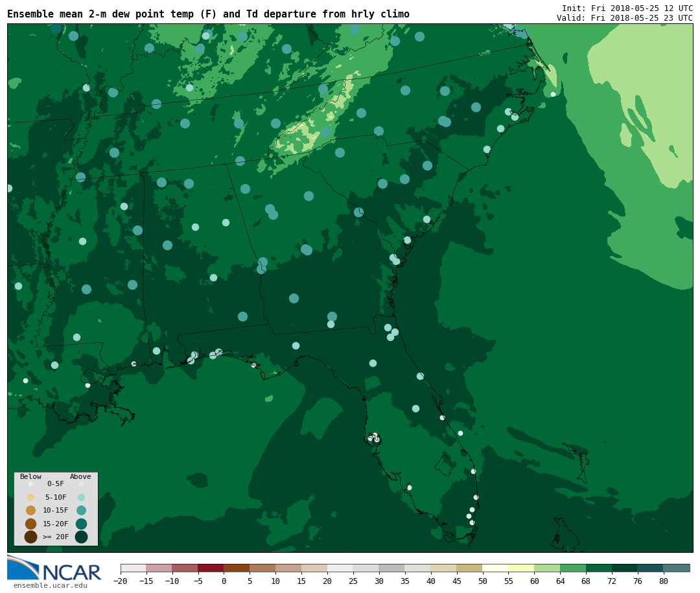Click the NCAR logo
This screenshot has width=700, height=593.
tap(54, 568)
